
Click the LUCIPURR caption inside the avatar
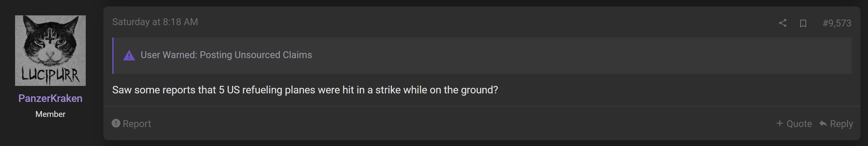coord(50,75)
